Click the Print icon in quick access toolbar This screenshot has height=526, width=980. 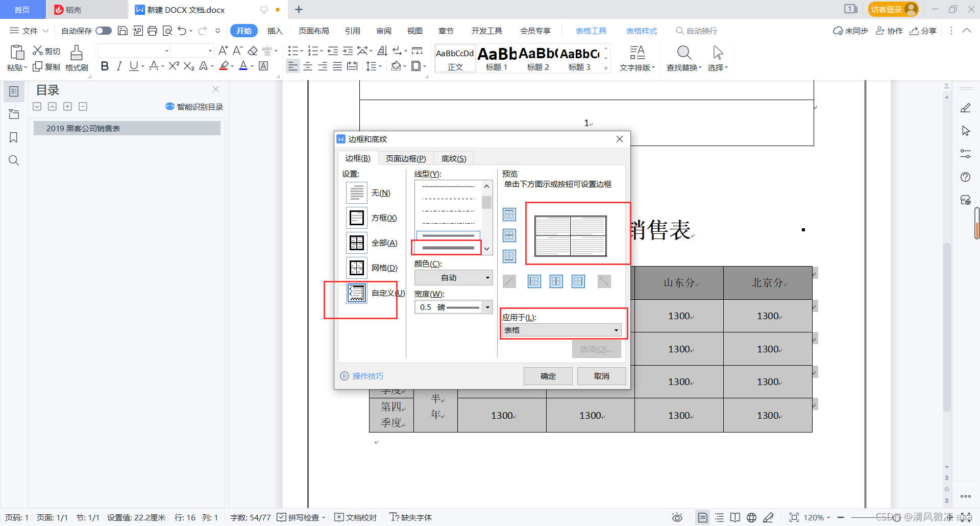pos(152,31)
